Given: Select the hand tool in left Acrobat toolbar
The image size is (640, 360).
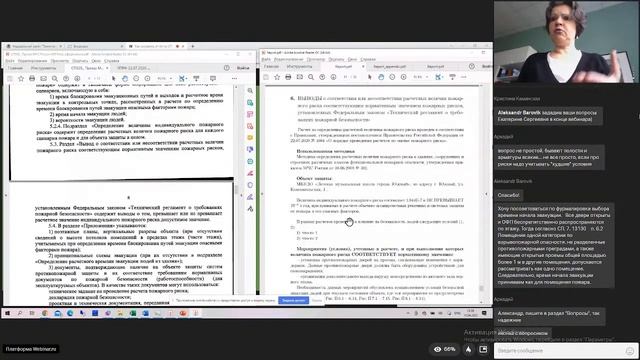Looking at the screenshot, I should pyautogui.click(x=125, y=78).
